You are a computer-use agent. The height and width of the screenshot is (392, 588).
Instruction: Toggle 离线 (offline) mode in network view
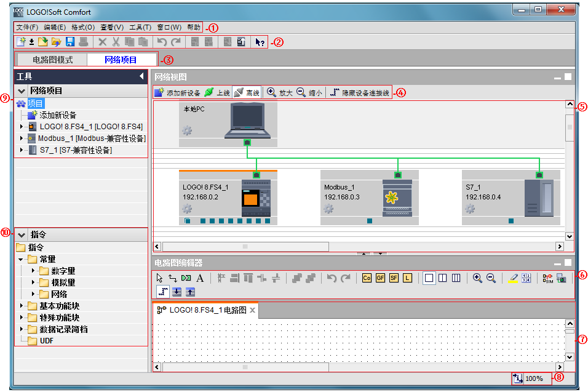pos(246,92)
